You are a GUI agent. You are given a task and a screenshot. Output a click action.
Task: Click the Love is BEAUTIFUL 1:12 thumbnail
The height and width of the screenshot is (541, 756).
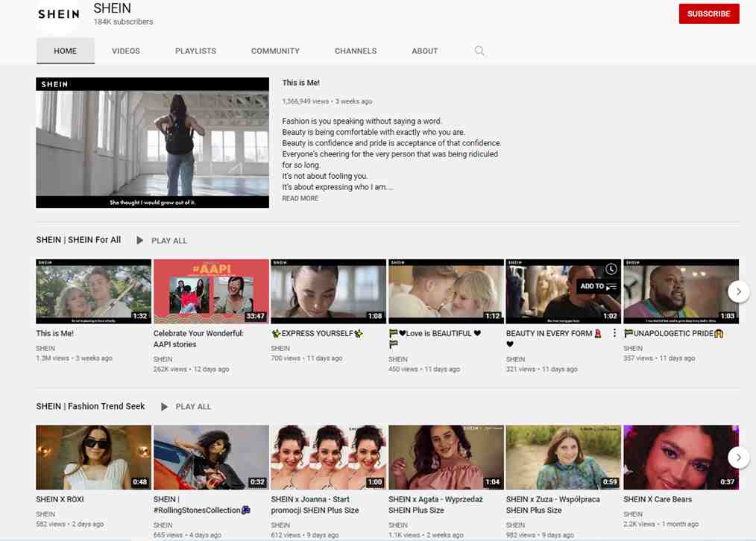point(446,291)
